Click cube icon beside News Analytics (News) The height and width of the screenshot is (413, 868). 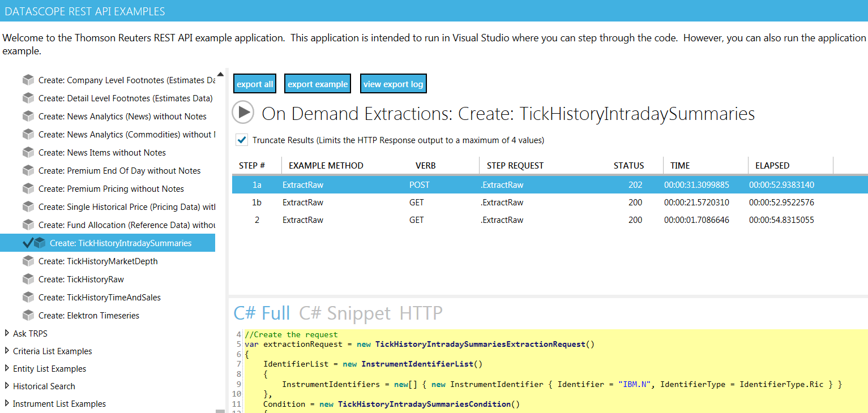point(28,117)
